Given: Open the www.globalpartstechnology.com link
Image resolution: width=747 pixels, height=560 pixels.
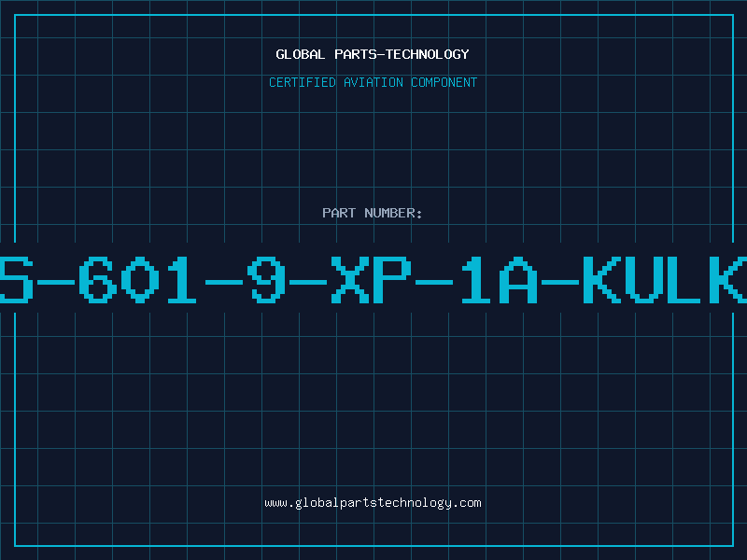Looking at the screenshot, I should click(x=373, y=503).
